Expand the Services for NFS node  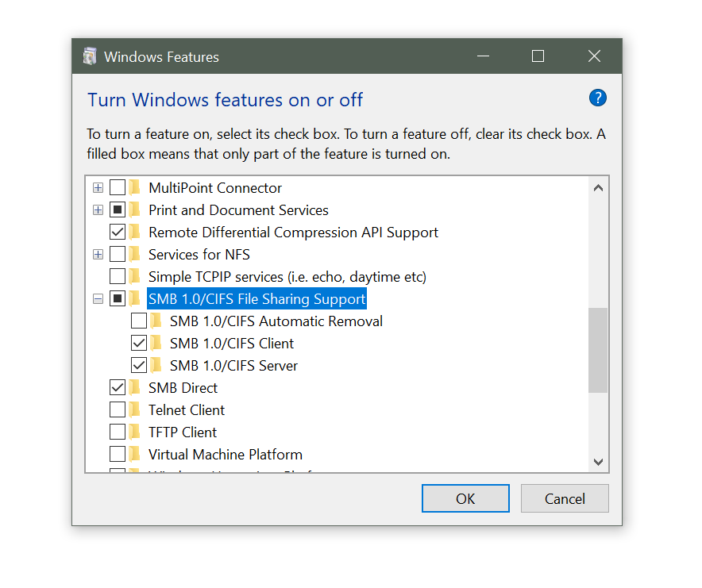point(98,254)
